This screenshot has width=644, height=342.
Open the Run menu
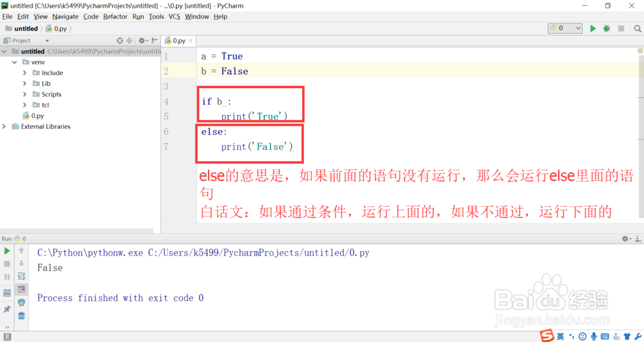pos(138,16)
